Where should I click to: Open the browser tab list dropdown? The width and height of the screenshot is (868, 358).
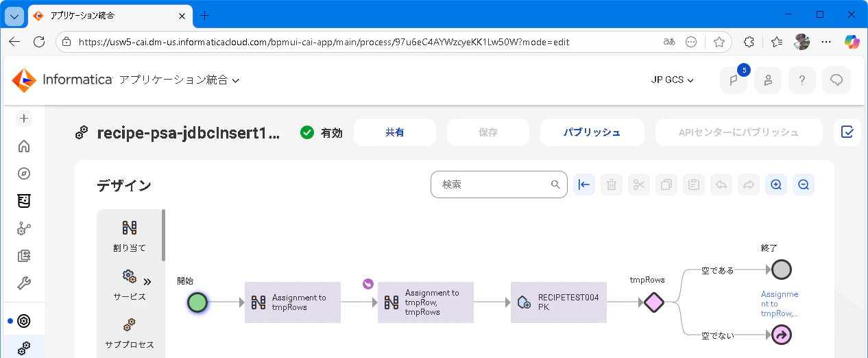point(15,15)
